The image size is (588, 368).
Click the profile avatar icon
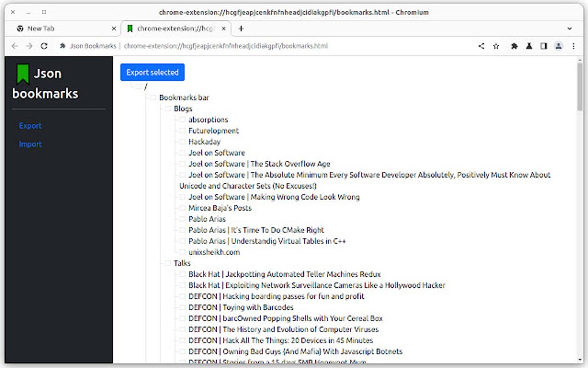pyautogui.click(x=558, y=46)
